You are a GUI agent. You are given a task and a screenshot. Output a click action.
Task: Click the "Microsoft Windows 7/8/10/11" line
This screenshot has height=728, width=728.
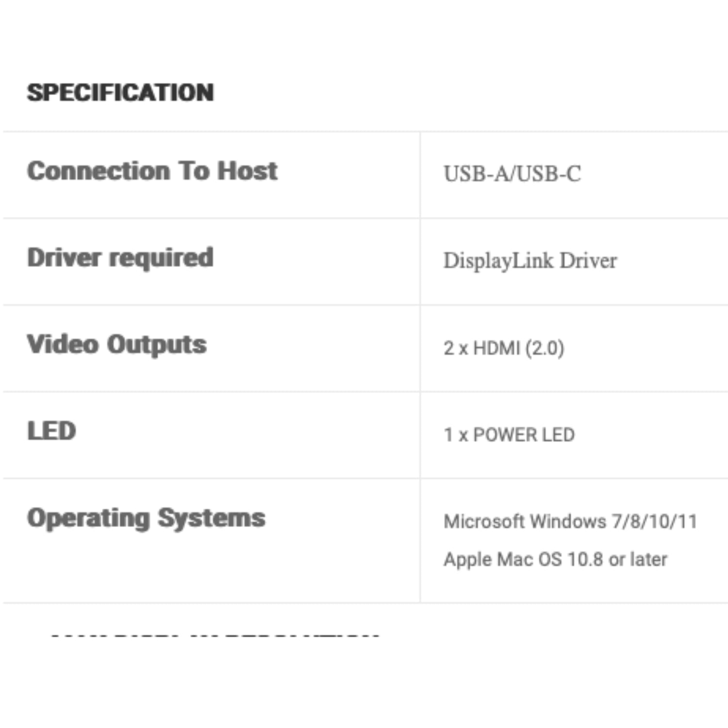(570, 522)
